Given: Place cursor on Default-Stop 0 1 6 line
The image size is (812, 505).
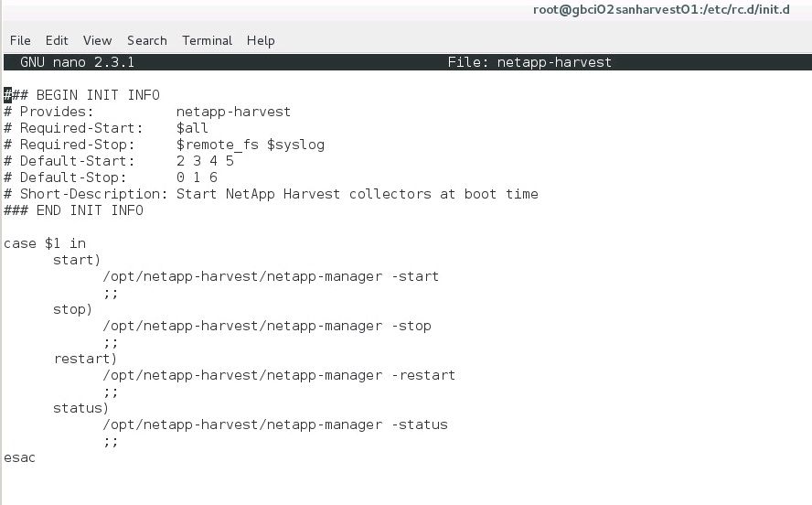Looking at the screenshot, I should pos(110,177).
